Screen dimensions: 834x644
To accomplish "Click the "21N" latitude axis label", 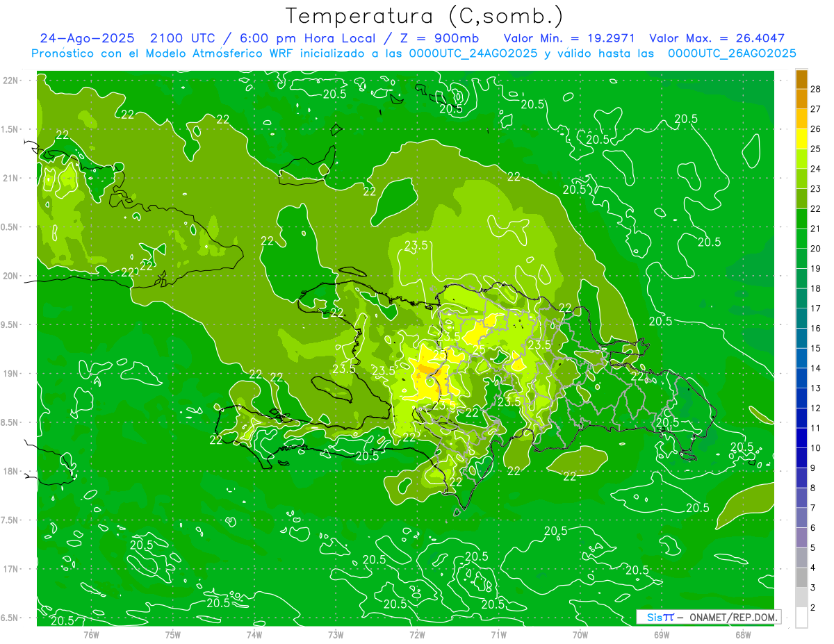I will pos(10,178).
